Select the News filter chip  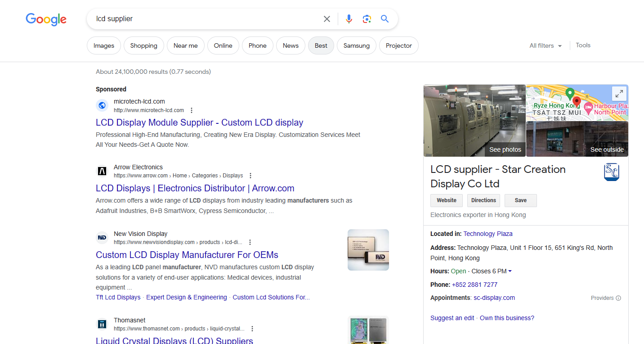pos(291,45)
